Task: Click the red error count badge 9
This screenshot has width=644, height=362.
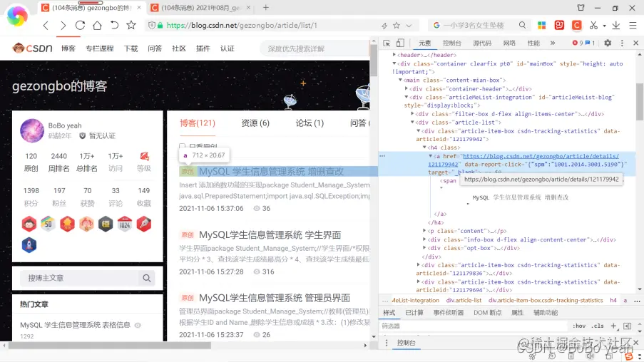Action: pos(578,43)
